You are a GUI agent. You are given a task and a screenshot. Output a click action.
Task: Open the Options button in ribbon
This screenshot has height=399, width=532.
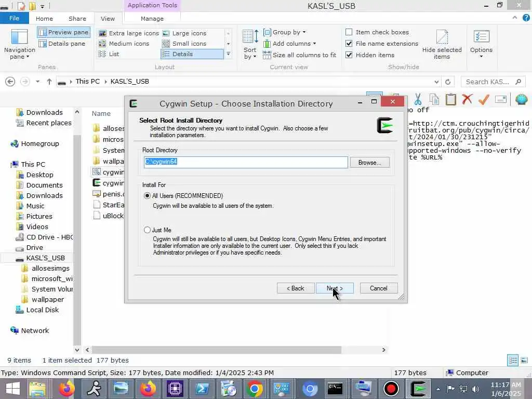pos(481,45)
